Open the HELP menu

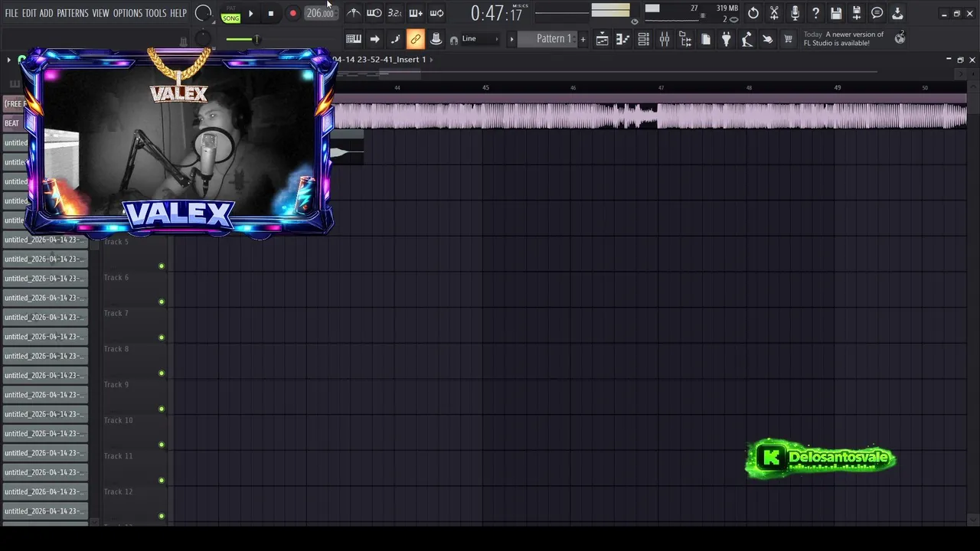(178, 13)
